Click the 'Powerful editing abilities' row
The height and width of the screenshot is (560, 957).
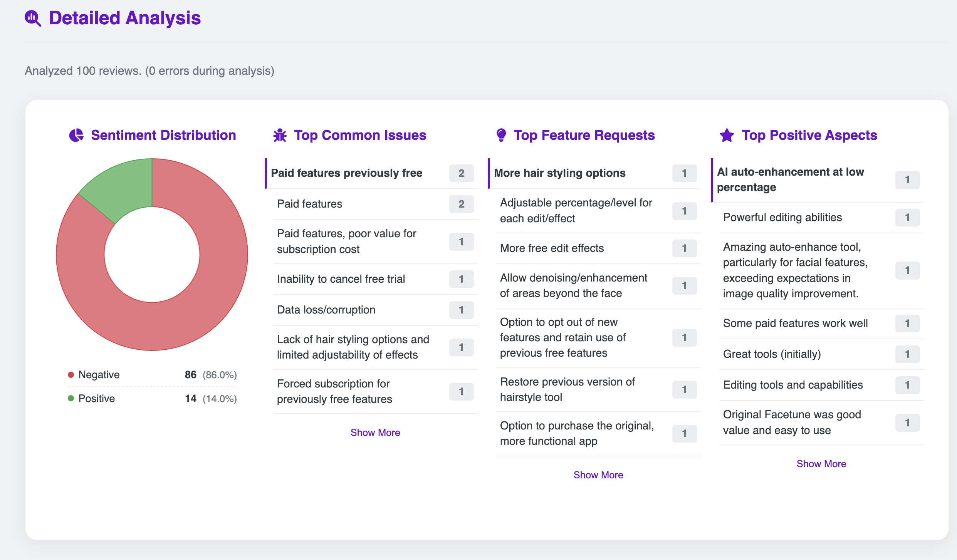782,217
